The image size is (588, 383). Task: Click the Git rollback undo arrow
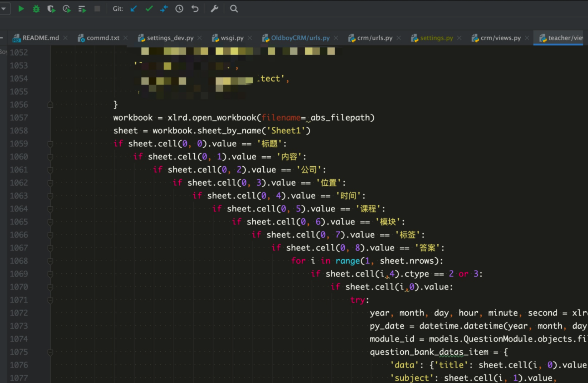point(195,9)
